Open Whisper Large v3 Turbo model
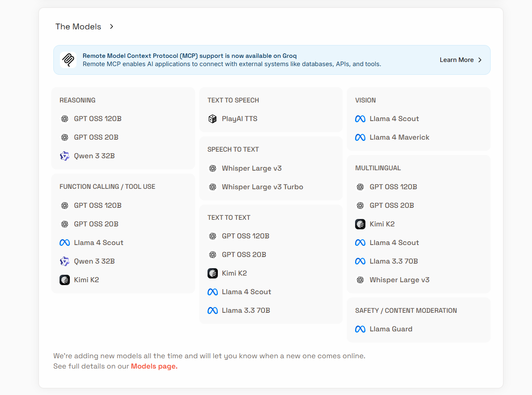Image resolution: width=532 pixels, height=395 pixels. (x=262, y=187)
